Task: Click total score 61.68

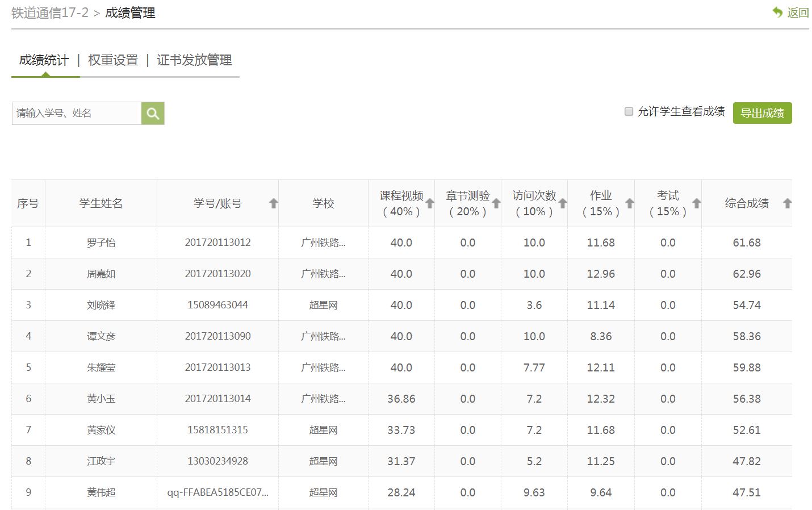Action: (x=747, y=243)
